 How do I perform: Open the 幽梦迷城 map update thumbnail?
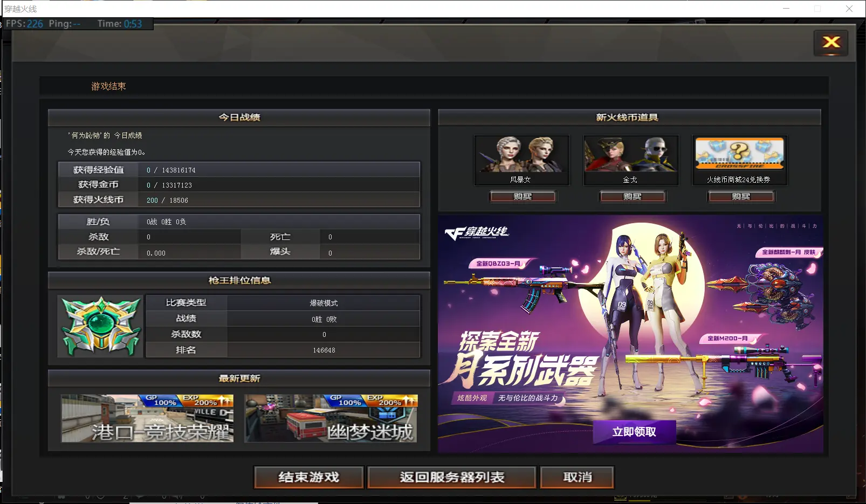331,418
